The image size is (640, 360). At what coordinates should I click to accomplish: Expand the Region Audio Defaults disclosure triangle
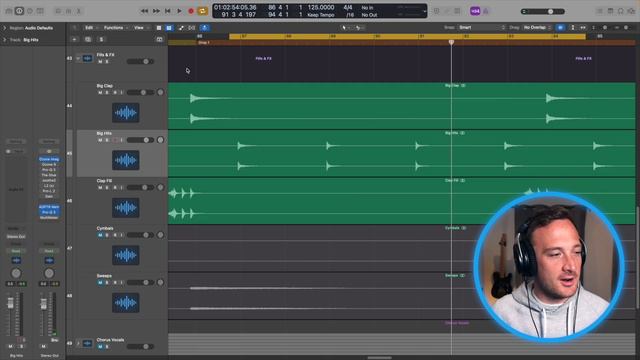pos(4,28)
